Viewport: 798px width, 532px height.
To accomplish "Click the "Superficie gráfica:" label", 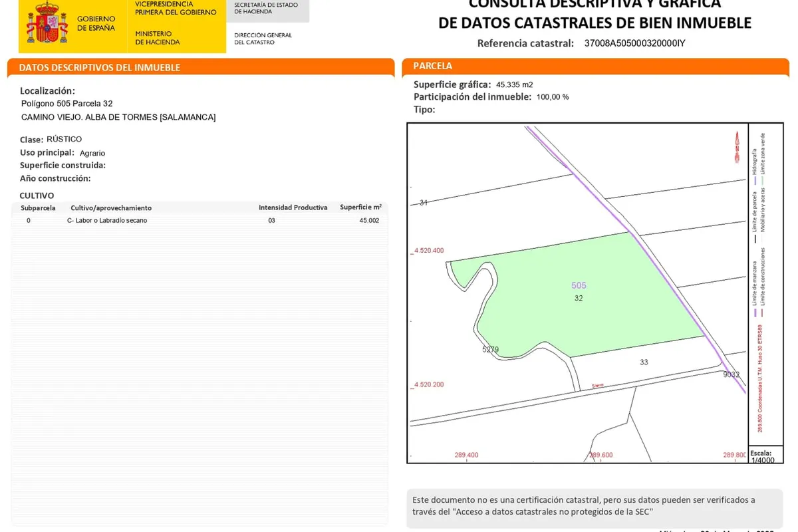I will (x=452, y=84).
